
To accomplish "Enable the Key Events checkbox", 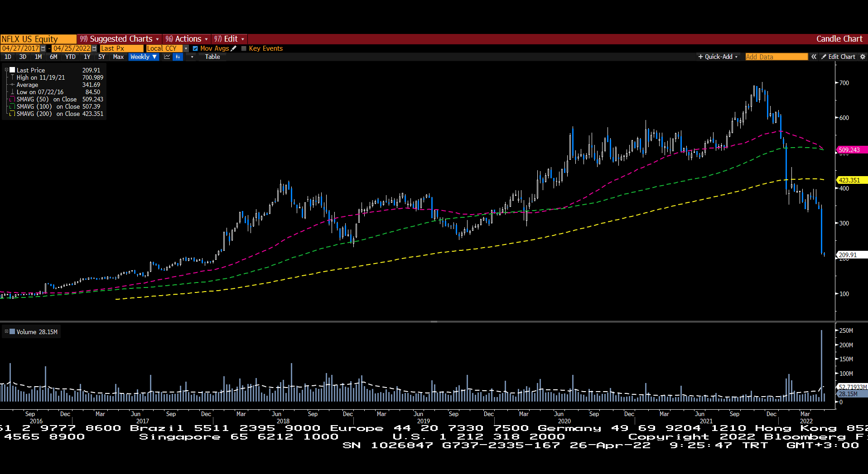I will click(x=244, y=48).
